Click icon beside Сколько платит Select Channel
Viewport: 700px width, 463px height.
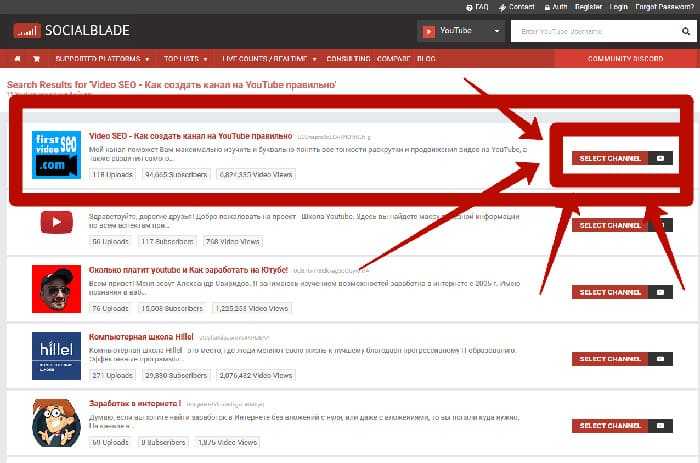click(x=660, y=292)
